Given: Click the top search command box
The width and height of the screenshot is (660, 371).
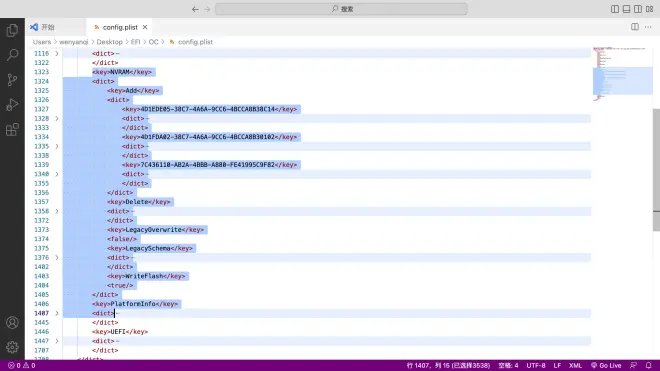Looking at the screenshot, I should [341, 9].
